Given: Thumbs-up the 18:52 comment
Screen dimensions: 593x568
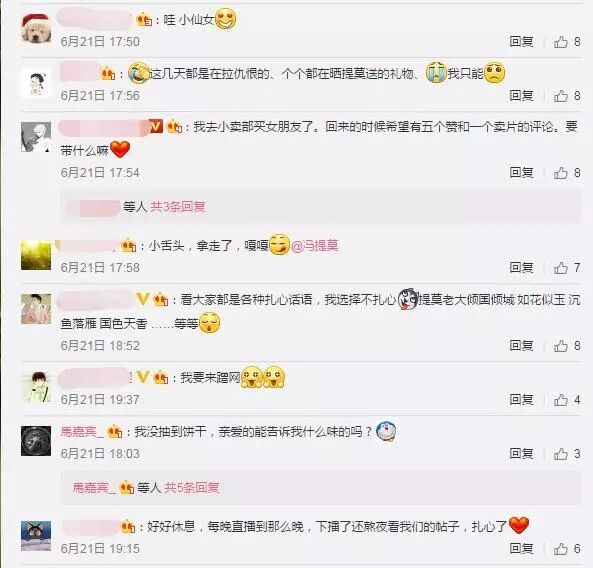Looking at the screenshot, I should [567, 346].
